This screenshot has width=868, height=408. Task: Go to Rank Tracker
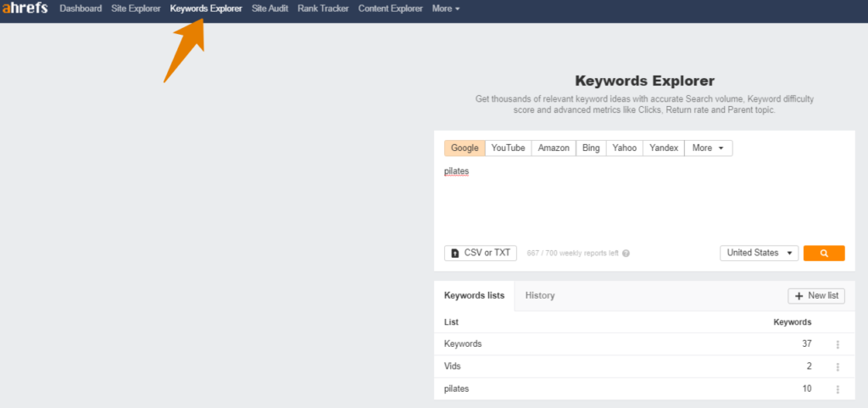pyautogui.click(x=323, y=8)
